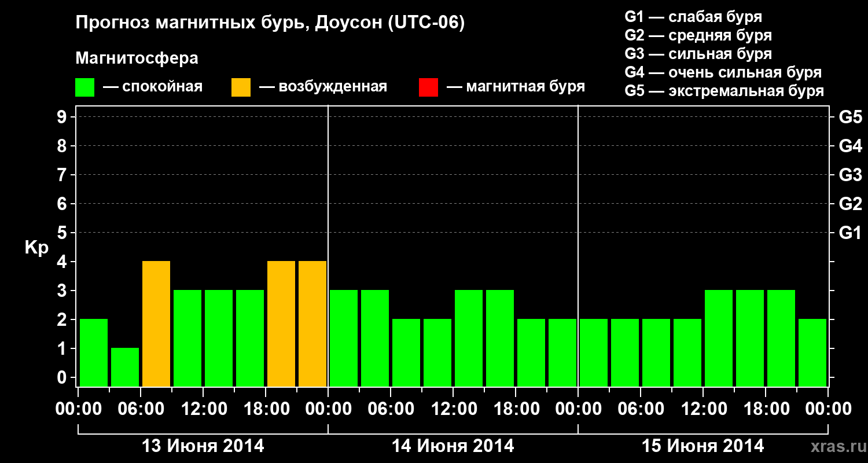
Task: Click the last orange bar before 14 June
Action: (312, 324)
